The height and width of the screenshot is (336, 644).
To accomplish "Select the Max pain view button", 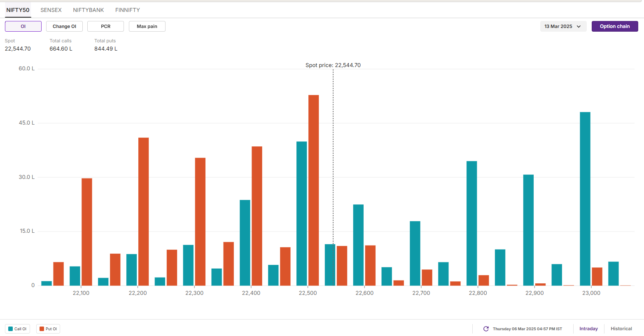I will [147, 26].
